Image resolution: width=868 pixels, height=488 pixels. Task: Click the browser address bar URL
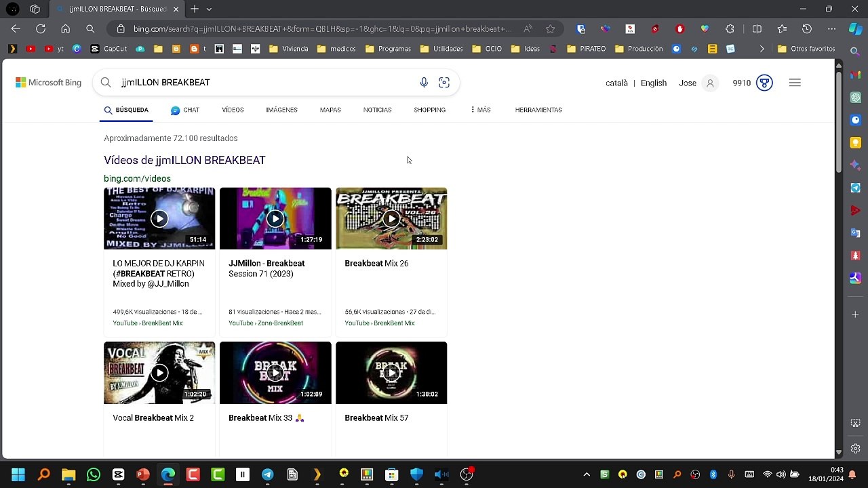322,29
